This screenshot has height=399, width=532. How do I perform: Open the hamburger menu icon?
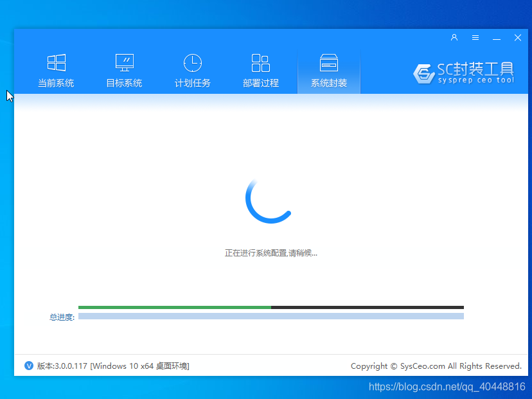tap(475, 38)
